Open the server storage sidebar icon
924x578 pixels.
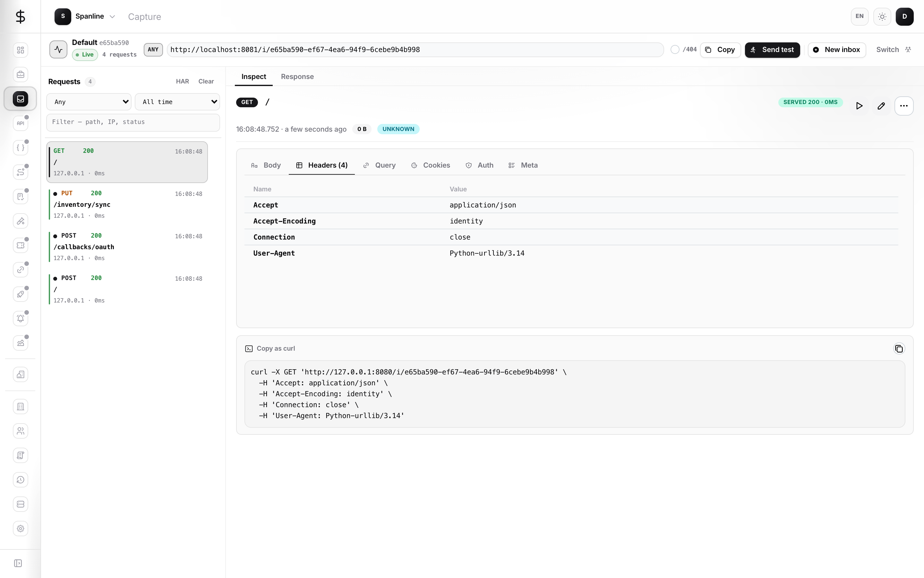[20, 504]
